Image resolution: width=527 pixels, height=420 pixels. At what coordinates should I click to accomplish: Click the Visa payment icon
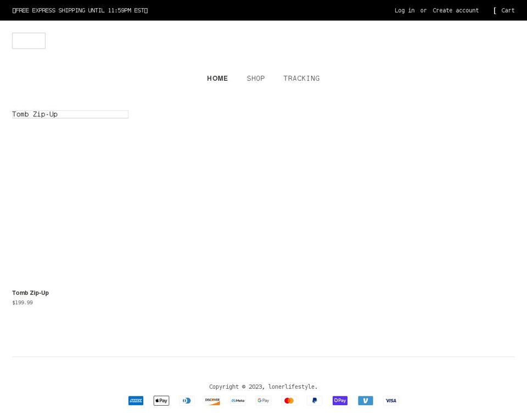[x=391, y=401]
